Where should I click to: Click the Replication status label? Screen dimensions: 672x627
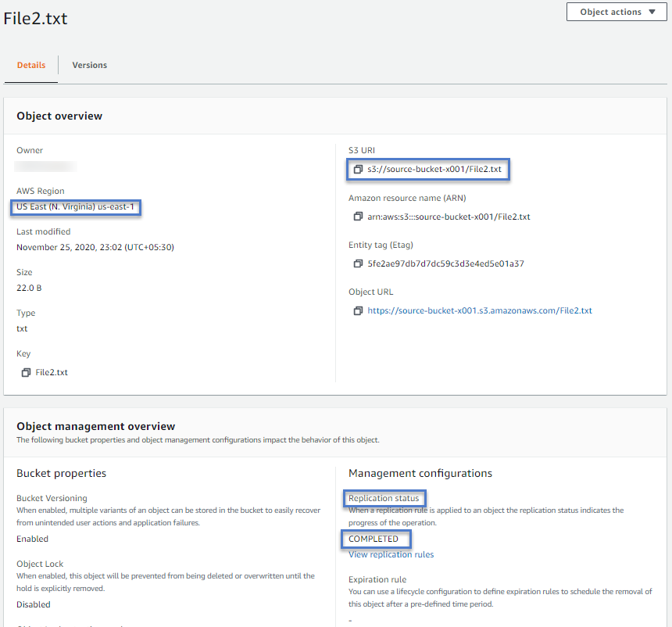(384, 498)
